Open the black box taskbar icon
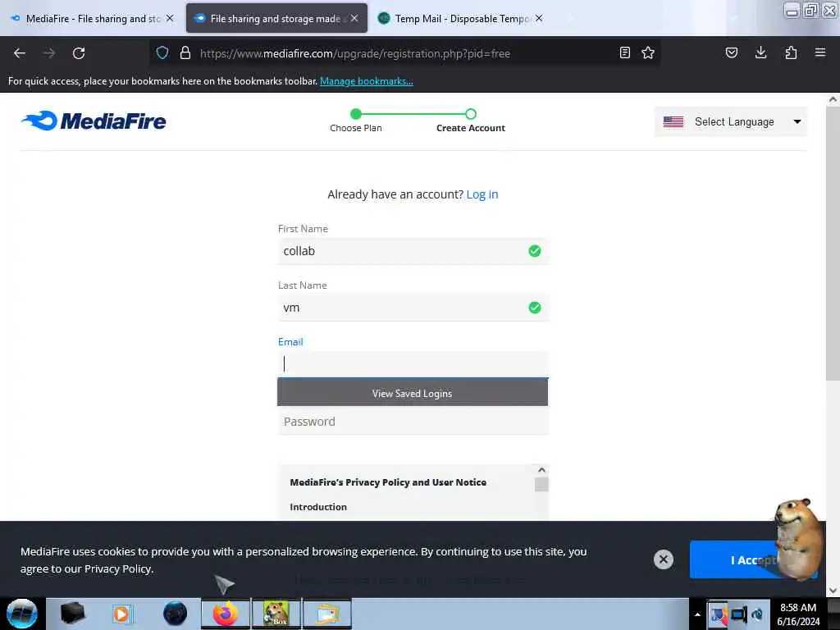This screenshot has width=840, height=630. (x=72, y=614)
